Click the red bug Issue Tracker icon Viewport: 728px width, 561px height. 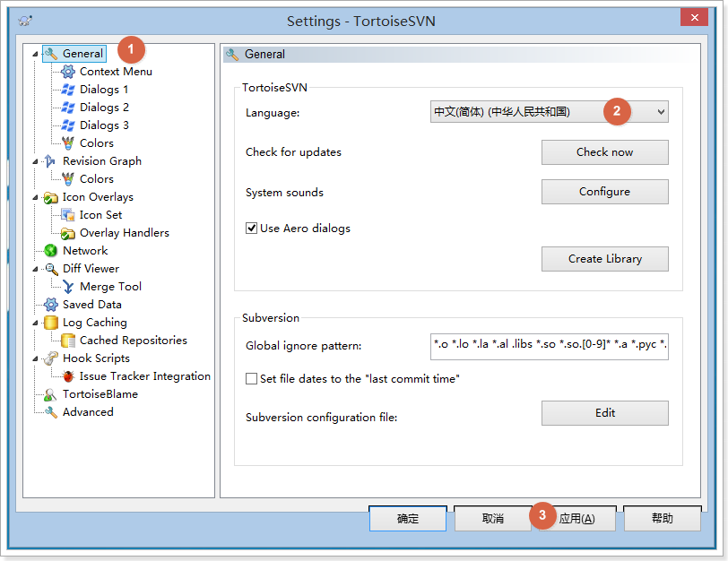(68, 375)
